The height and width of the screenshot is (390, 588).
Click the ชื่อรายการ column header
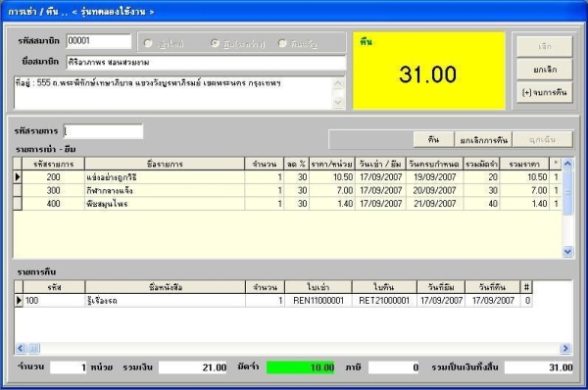coord(165,164)
